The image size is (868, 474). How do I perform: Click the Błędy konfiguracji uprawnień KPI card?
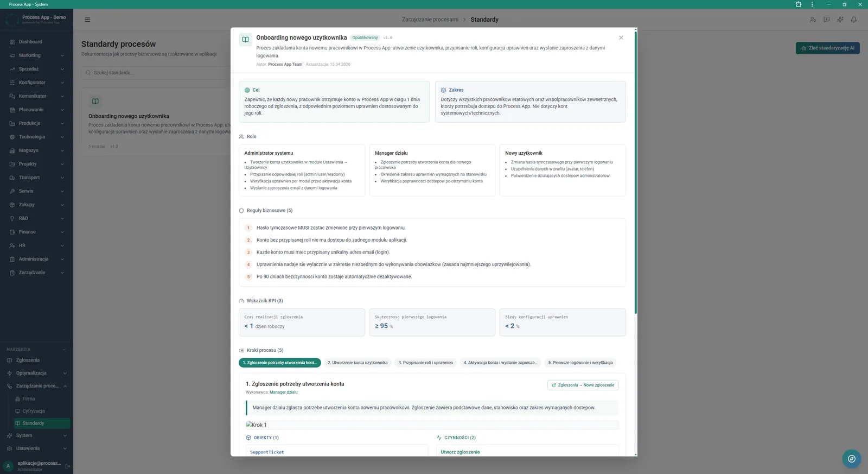pos(563,323)
